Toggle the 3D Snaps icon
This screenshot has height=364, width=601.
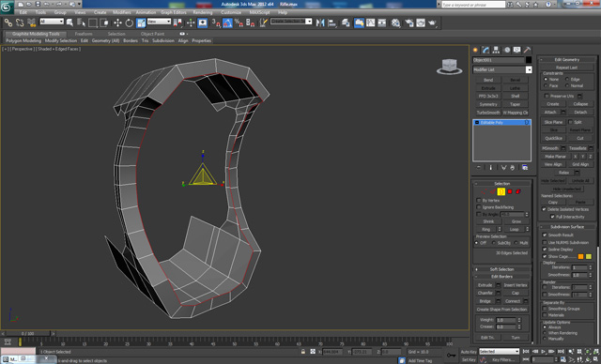click(216, 23)
